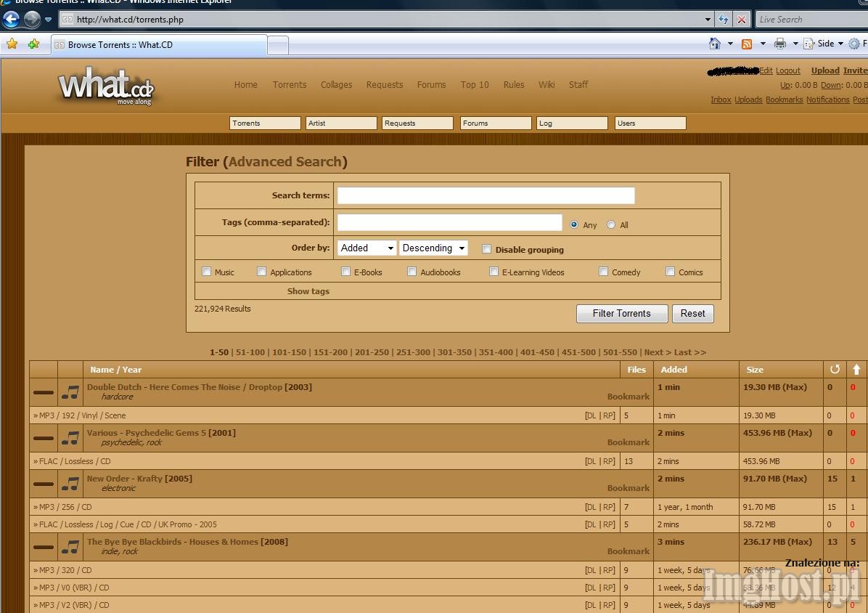868x613 pixels.
Task: Click in the Live Search box
Action: [x=811, y=20]
